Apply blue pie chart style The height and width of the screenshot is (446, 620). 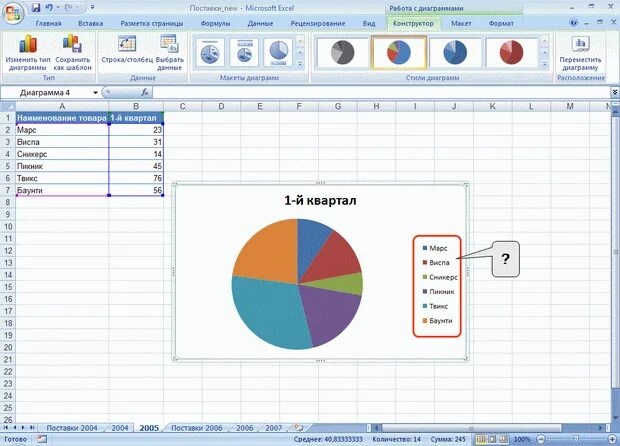[455, 52]
